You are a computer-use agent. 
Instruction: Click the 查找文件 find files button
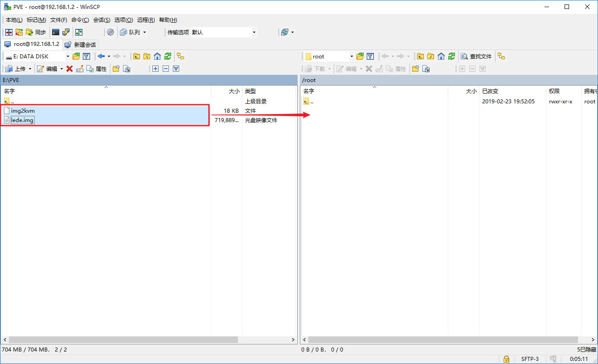click(476, 57)
